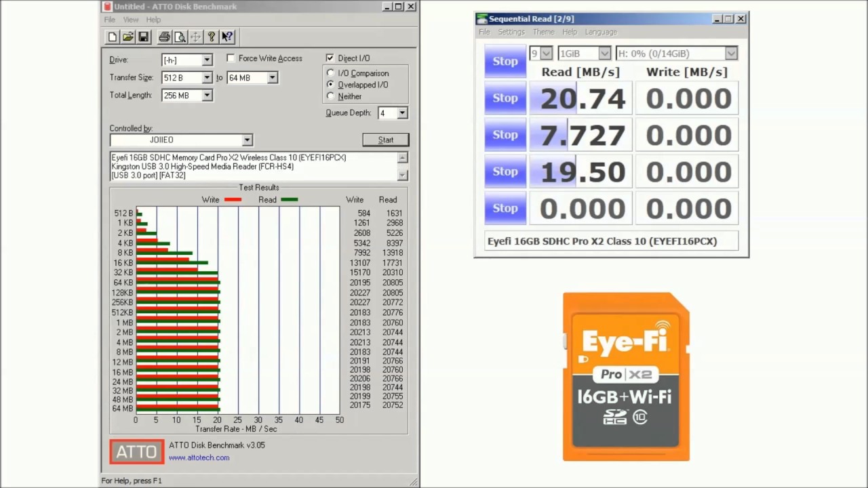
Task: Open Theme menu in Sequential Read window
Action: click(543, 32)
